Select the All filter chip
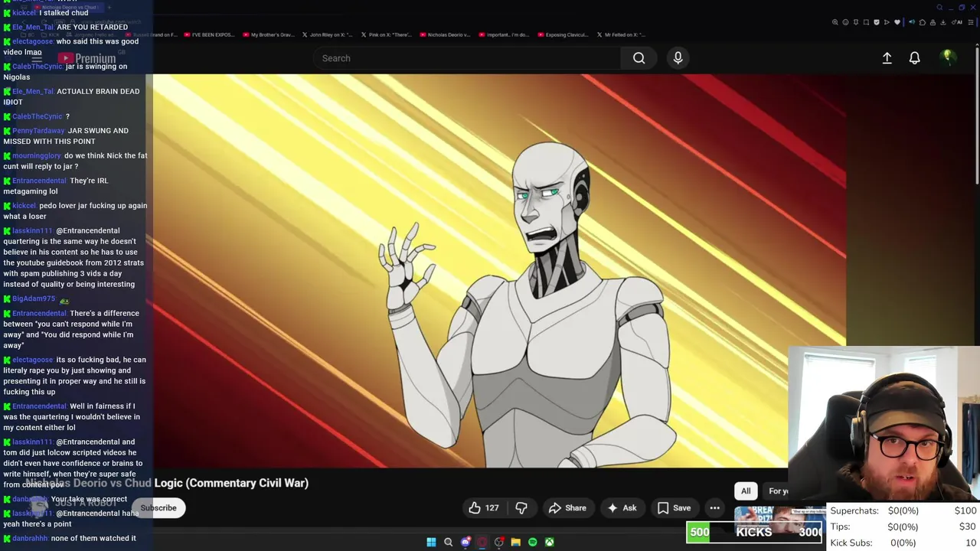 [x=746, y=491]
